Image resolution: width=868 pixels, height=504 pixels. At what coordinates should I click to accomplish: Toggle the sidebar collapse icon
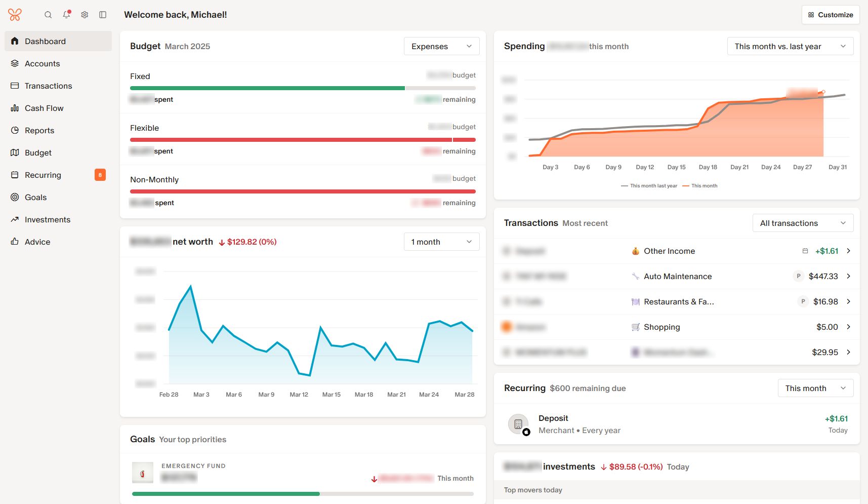pyautogui.click(x=103, y=15)
